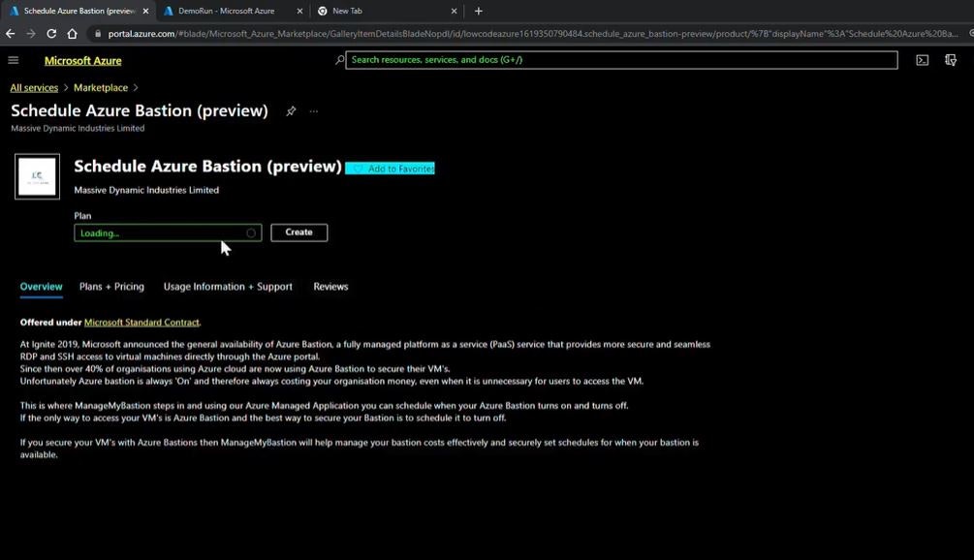The height and width of the screenshot is (560, 974).
Task: Open the Plans + Pricing tab
Action: click(111, 287)
